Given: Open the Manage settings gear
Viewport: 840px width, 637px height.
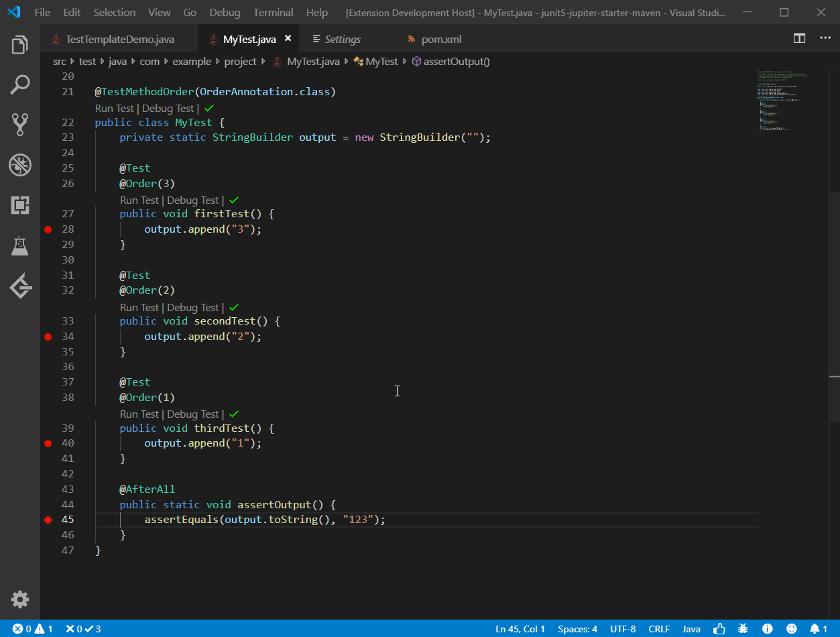Looking at the screenshot, I should [19, 599].
